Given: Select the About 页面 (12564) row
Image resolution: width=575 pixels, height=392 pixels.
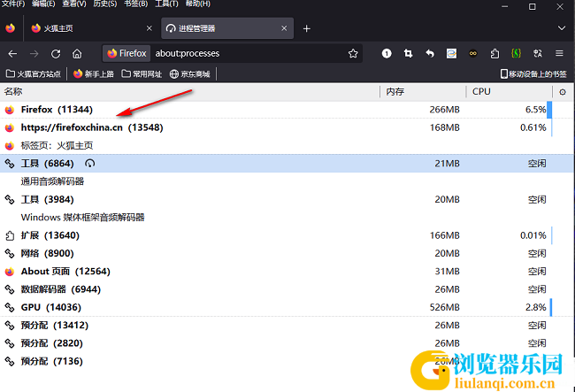Looking at the screenshot, I should coord(287,272).
